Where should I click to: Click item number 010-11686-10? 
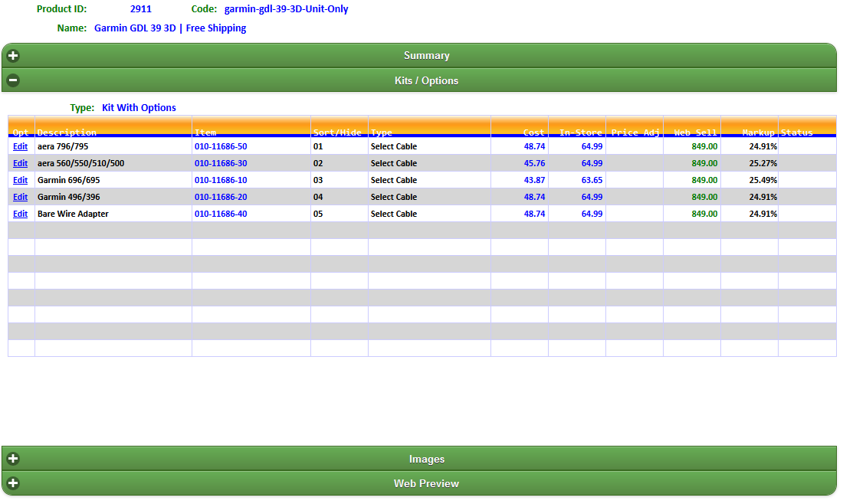pos(221,180)
